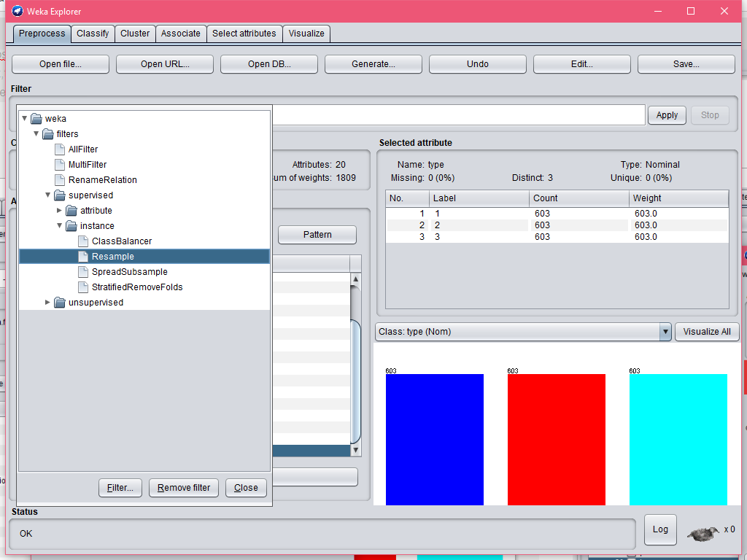Click the Visualize All button
This screenshot has height=560, width=747.
(707, 332)
